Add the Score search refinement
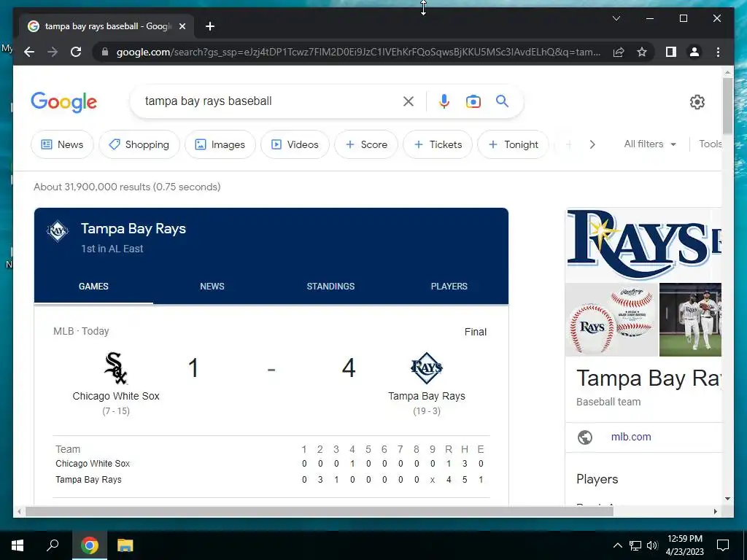This screenshot has height=560, width=747. coord(366,144)
